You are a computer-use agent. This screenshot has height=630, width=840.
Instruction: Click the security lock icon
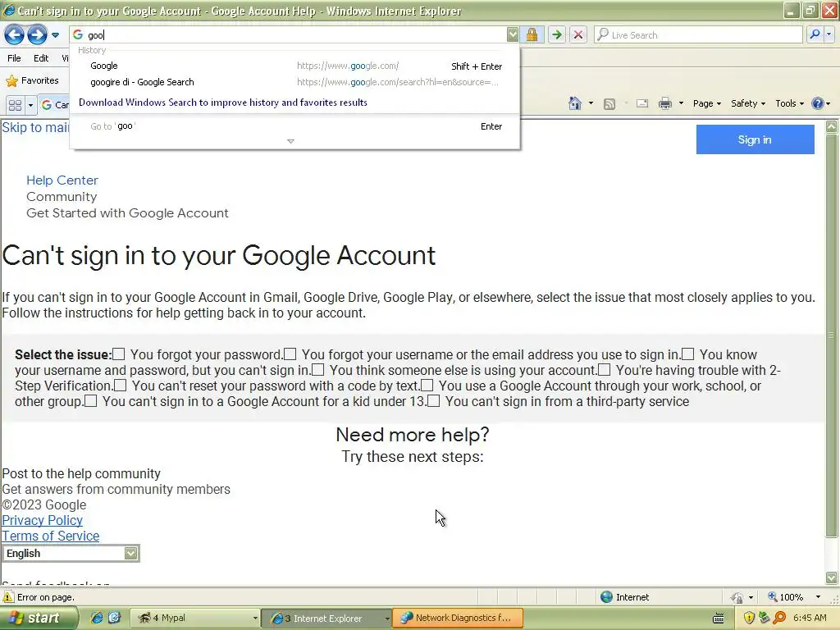532,34
